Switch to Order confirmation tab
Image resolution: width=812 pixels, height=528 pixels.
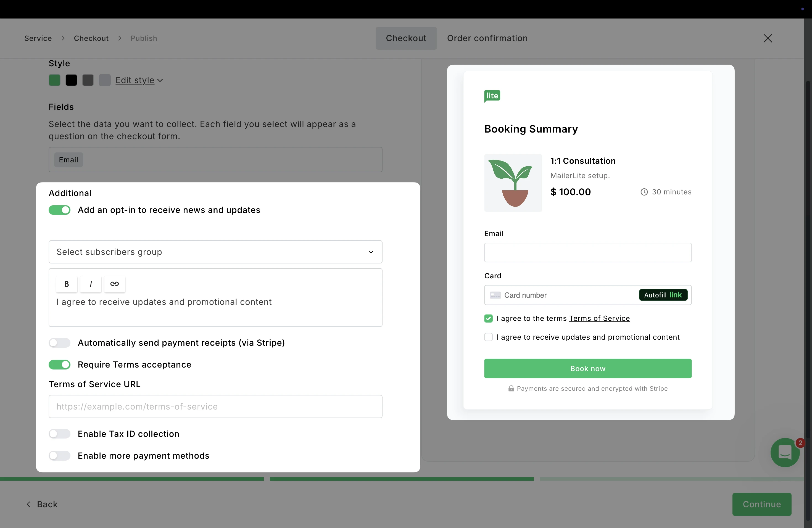point(487,38)
